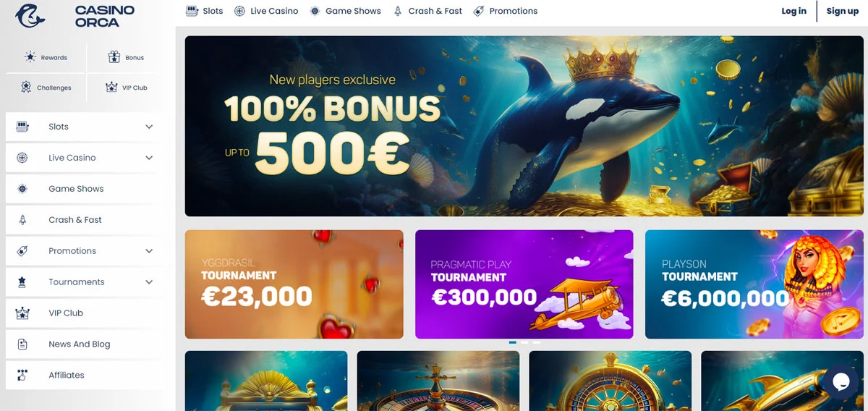
Task: Click the News And Blog document icon
Action: click(x=22, y=344)
